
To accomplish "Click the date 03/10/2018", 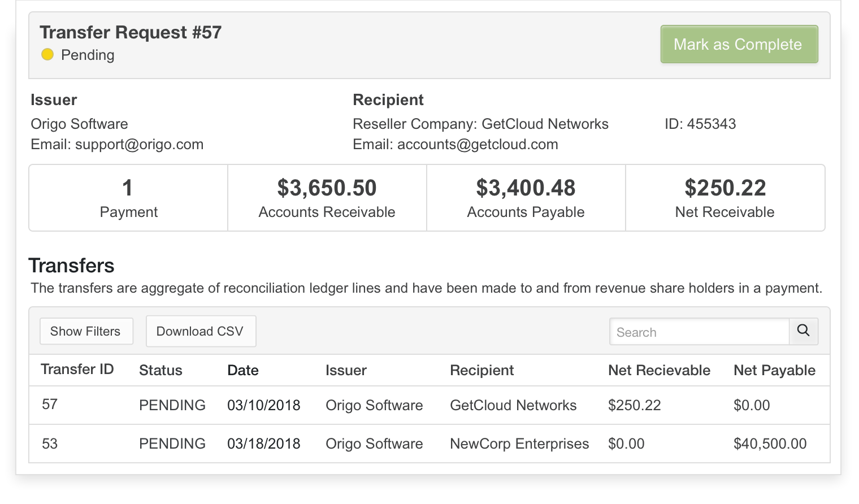I will coord(263,405).
